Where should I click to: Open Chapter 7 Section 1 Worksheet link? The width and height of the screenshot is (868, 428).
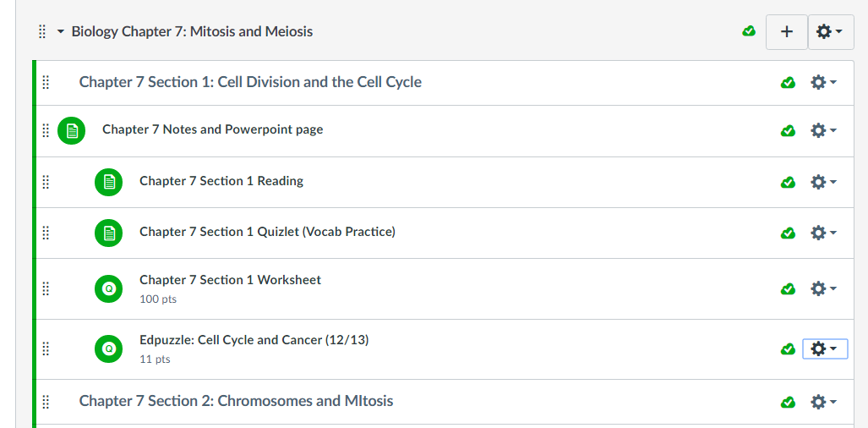pyautogui.click(x=230, y=280)
